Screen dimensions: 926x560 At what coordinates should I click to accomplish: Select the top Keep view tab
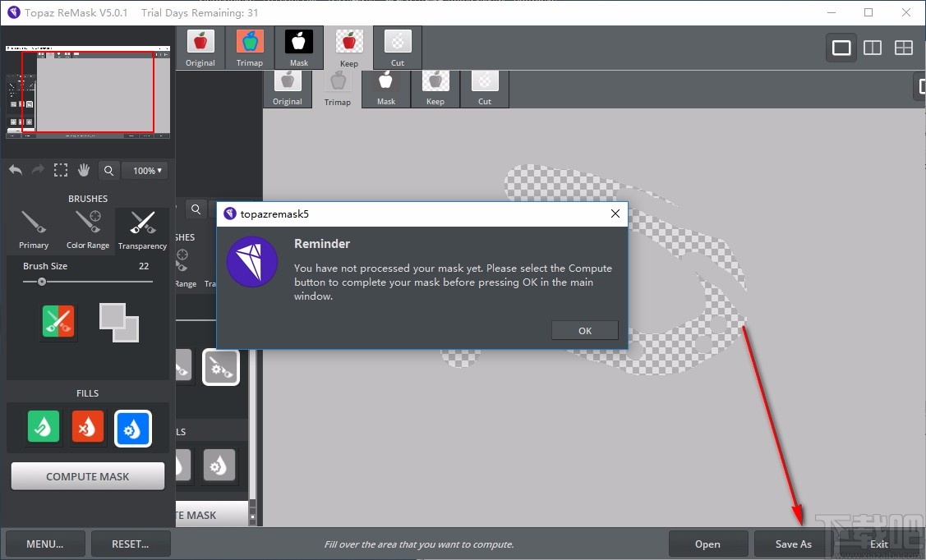348,48
